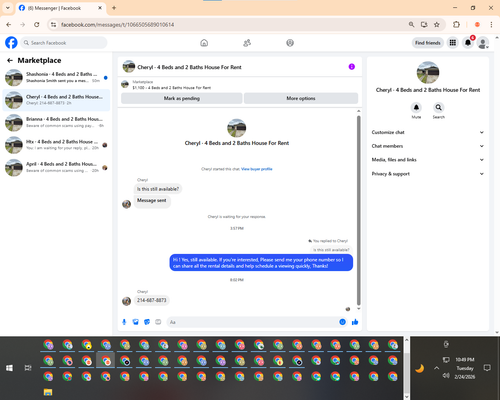Click the Marketplace $1,100 listing link

pos(172,88)
